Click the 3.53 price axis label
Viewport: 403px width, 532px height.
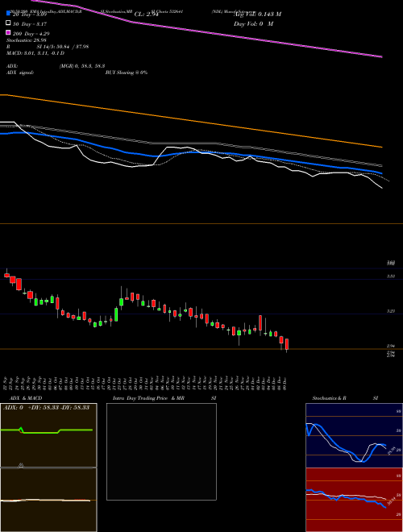click(390, 276)
